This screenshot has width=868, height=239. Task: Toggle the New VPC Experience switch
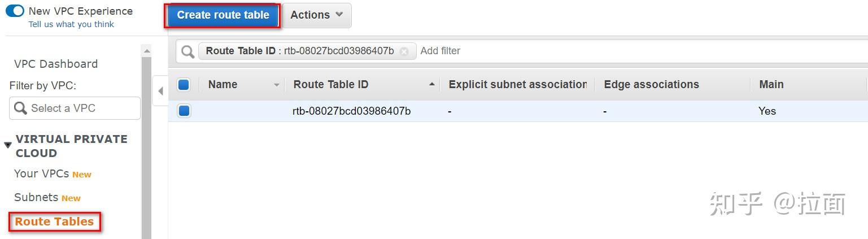[15, 11]
